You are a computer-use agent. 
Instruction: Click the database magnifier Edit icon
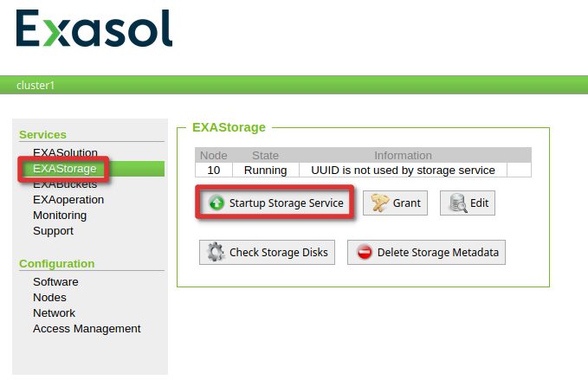(x=458, y=203)
